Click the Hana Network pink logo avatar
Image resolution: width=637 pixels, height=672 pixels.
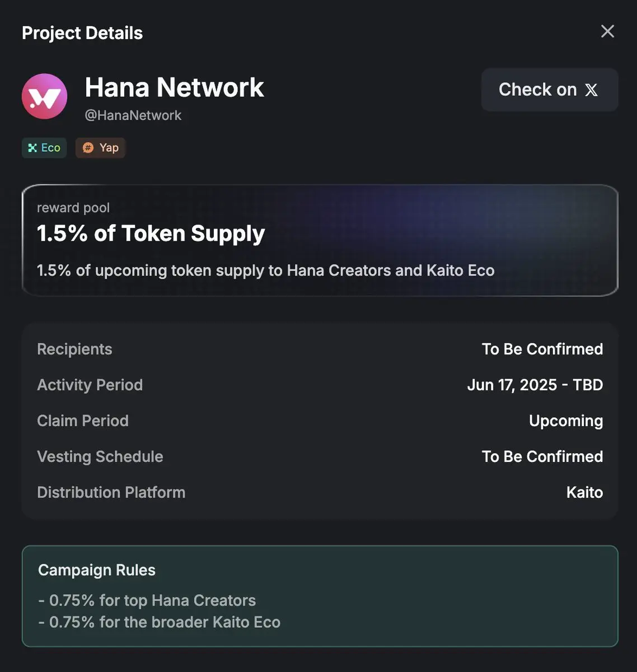pyautogui.click(x=45, y=96)
